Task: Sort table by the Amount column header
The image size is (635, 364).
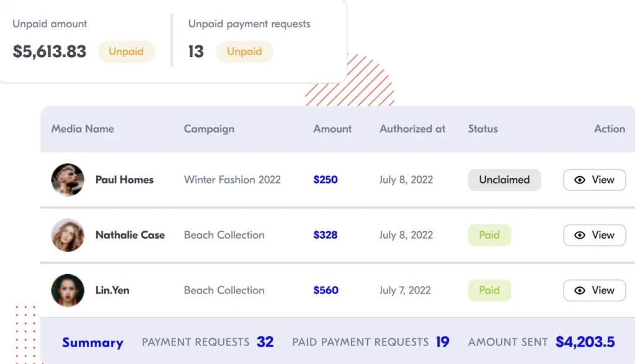Action: (332, 129)
